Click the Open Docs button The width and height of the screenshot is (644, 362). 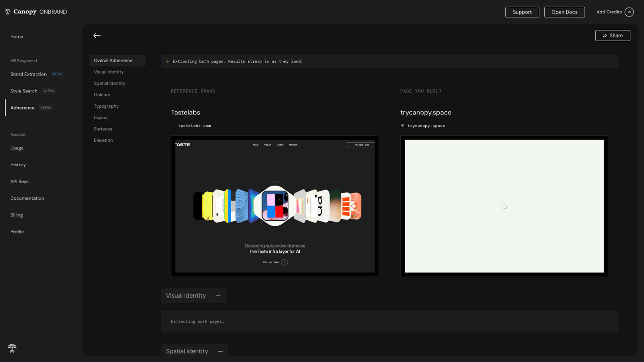coord(564,12)
